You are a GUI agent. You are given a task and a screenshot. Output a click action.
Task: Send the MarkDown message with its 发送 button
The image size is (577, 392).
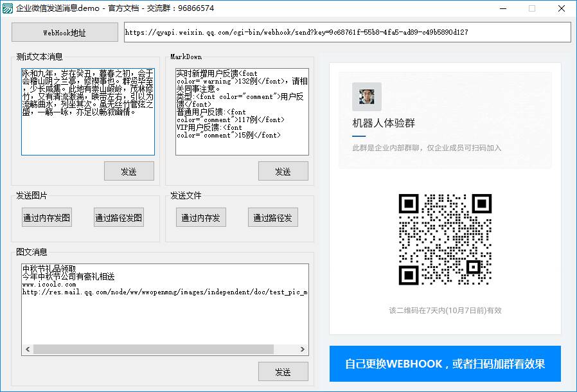(283, 171)
